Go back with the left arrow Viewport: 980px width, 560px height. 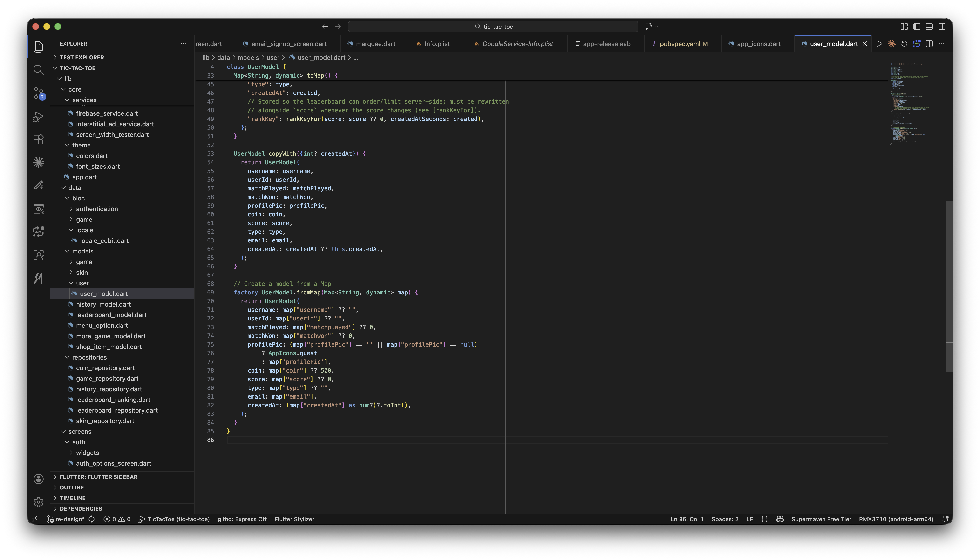coord(325,27)
